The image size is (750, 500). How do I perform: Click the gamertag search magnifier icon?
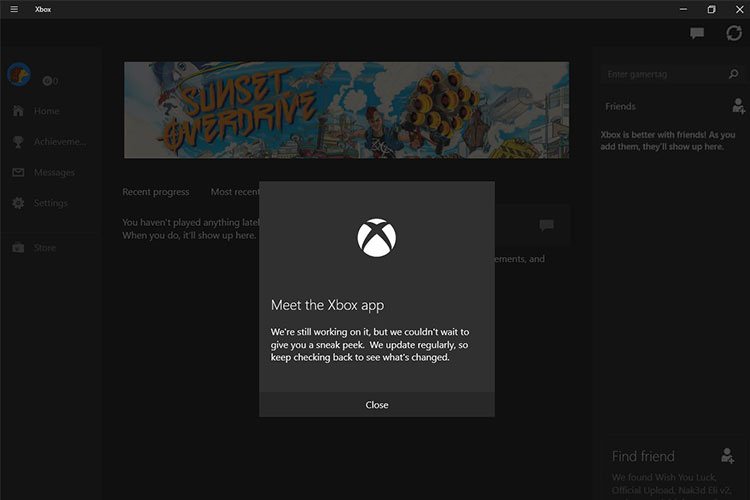[x=733, y=74]
